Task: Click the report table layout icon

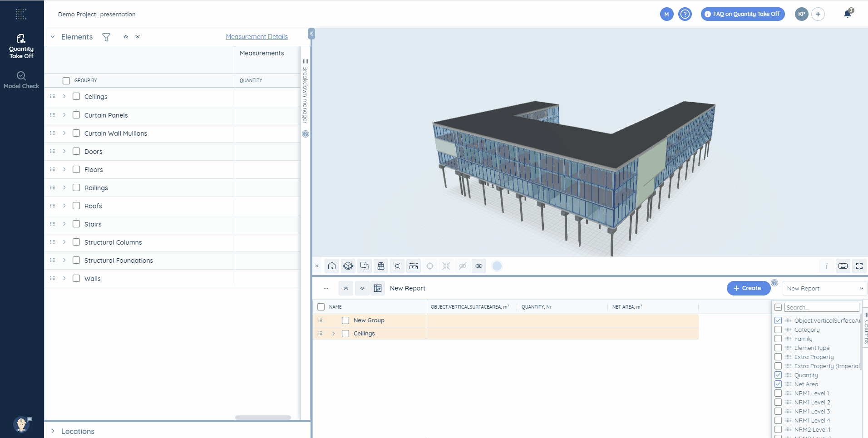Action: 378,288
